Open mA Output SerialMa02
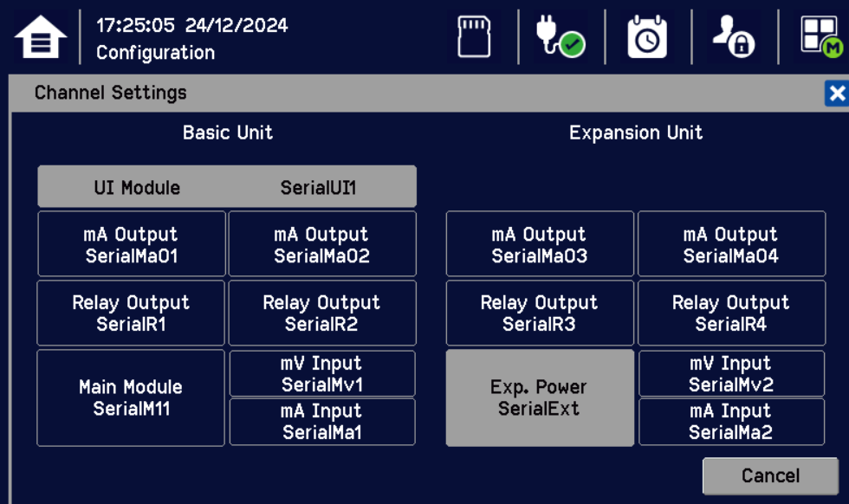Viewport: 849px width, 504px height. click(322, 244)
